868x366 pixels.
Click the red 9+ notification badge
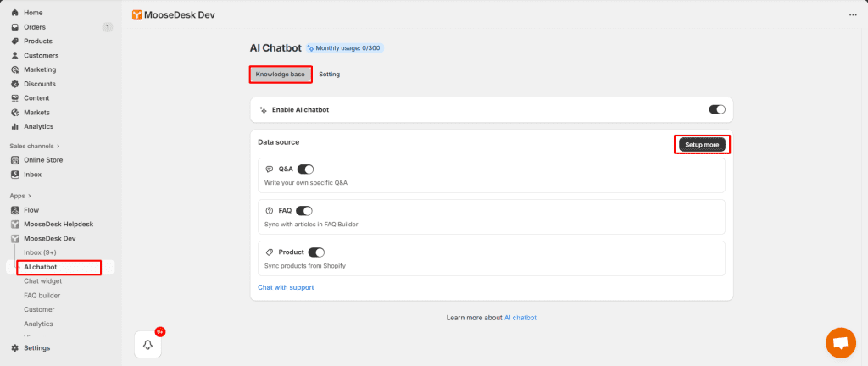[160, 332]
